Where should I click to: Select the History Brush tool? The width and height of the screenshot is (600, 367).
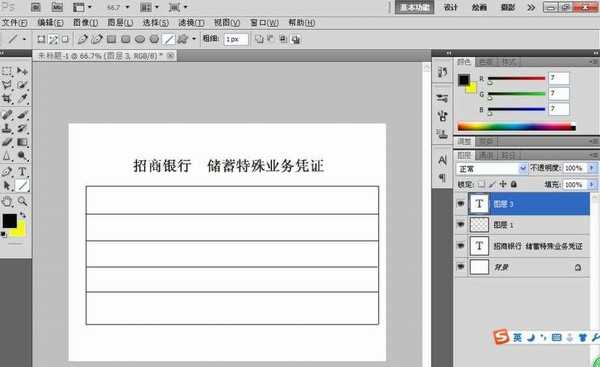pyautogui.click(x=22, y=128)
